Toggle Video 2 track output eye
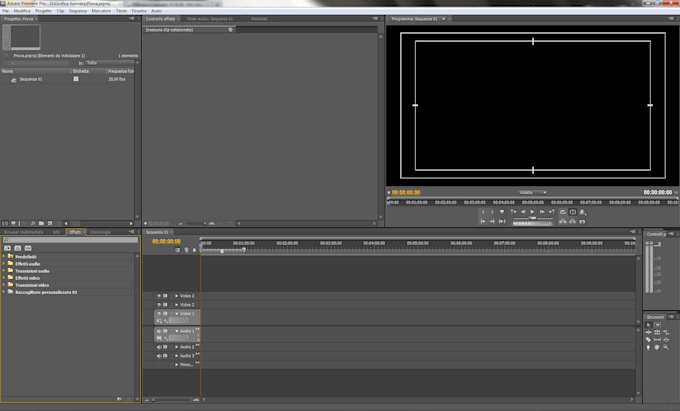Screen dimensions: 680x411 tap(159, 305)
